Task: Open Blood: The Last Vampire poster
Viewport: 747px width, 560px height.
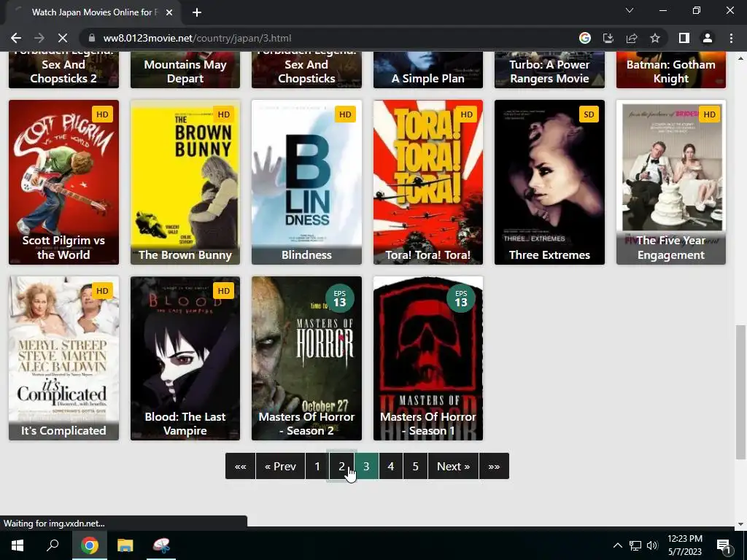Action: pos(185,358)
